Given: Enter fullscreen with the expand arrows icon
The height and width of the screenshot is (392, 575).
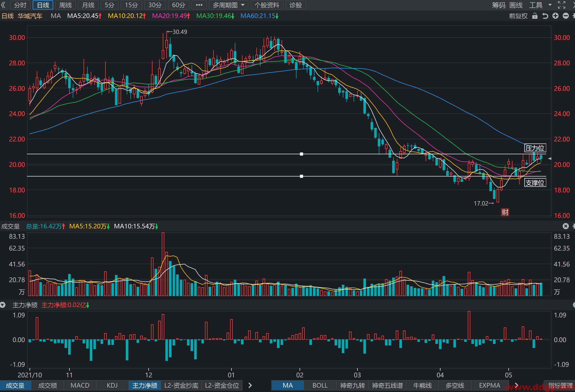Looking at the screenshot, I should tap(562, 5).
